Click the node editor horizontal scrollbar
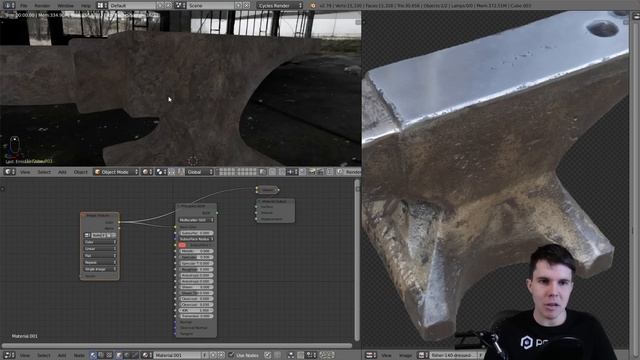 coord(177,345)
